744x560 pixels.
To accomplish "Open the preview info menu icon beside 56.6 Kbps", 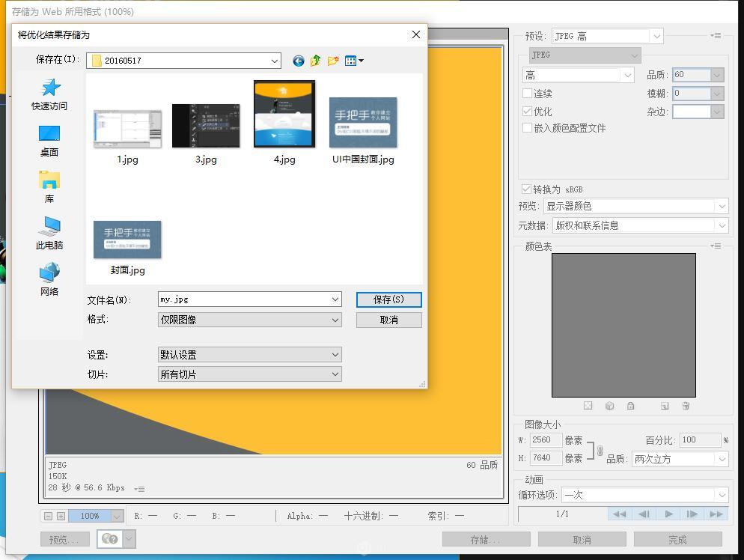I will 139,489.
